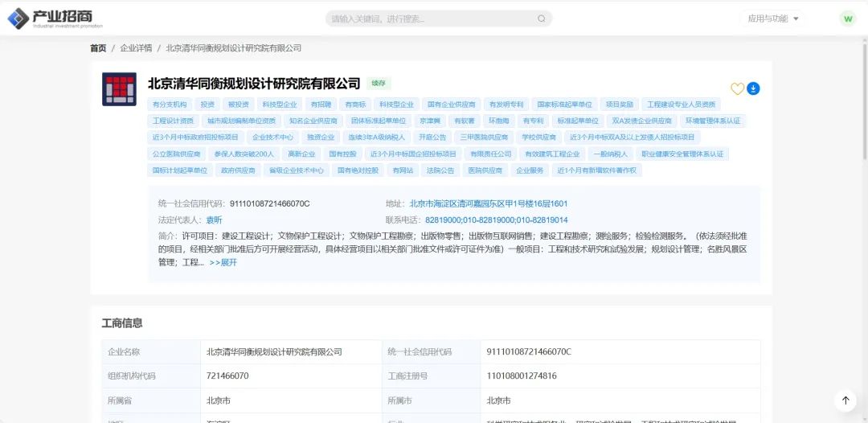Click the 续存 status badge
Viewport: 868px width, 423px height.
[x=378, y=83]
